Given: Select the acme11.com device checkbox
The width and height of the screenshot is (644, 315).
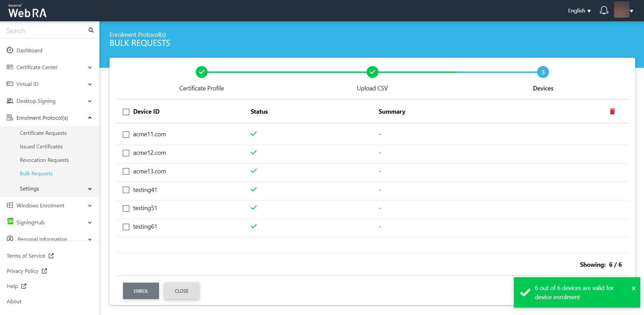Looking at the screenshot, I should pyautogui.click(x=126, y=135).
